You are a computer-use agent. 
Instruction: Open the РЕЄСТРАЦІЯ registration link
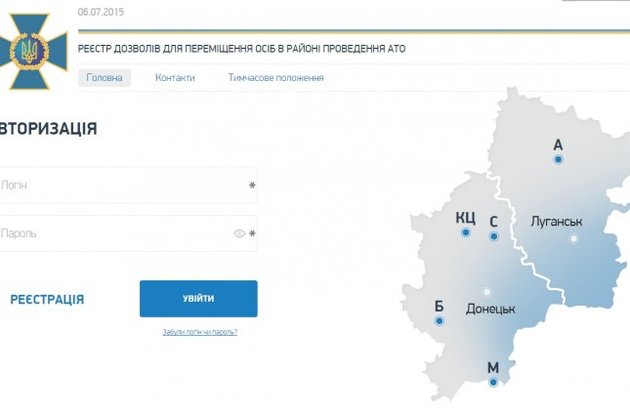[x=47, y=299]
